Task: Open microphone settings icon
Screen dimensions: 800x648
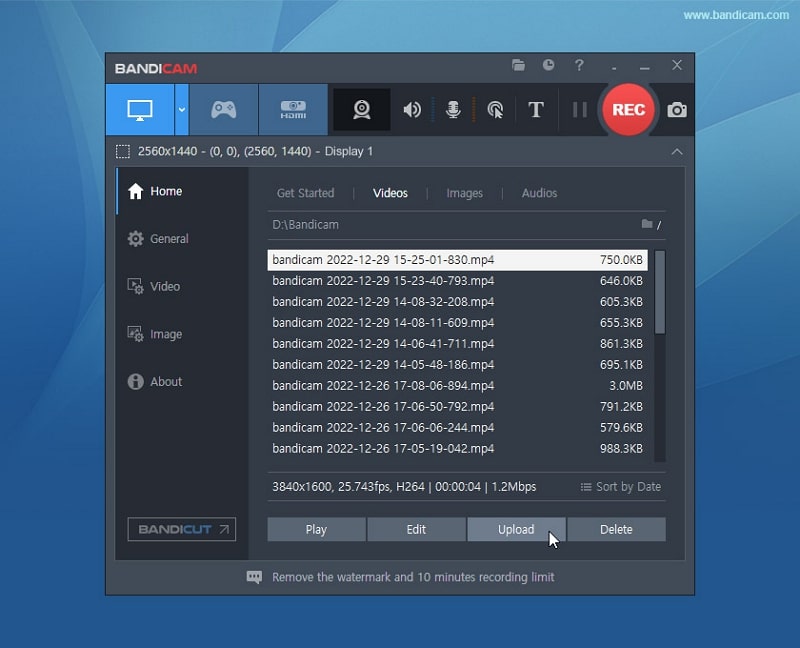Action: (452, 110)
